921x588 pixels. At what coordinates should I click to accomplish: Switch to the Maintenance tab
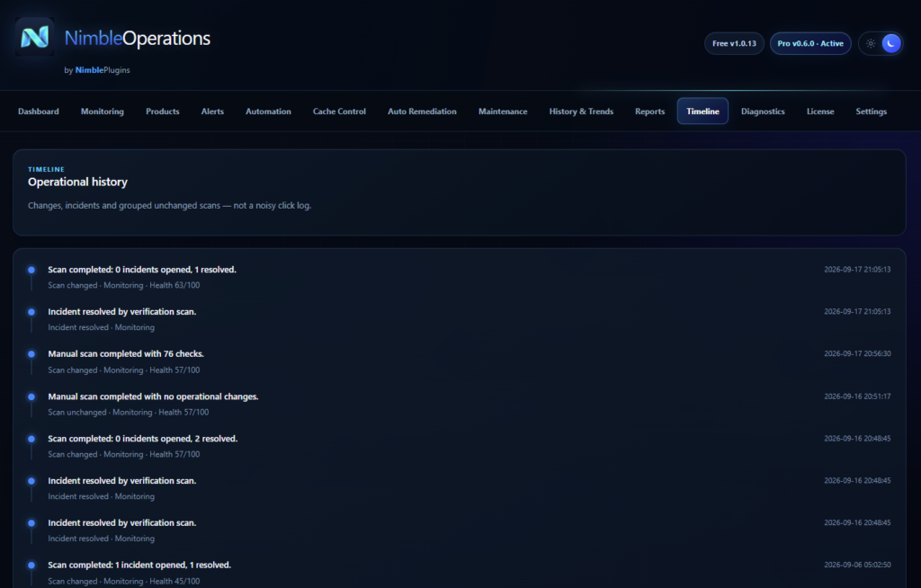click(503, 111)
